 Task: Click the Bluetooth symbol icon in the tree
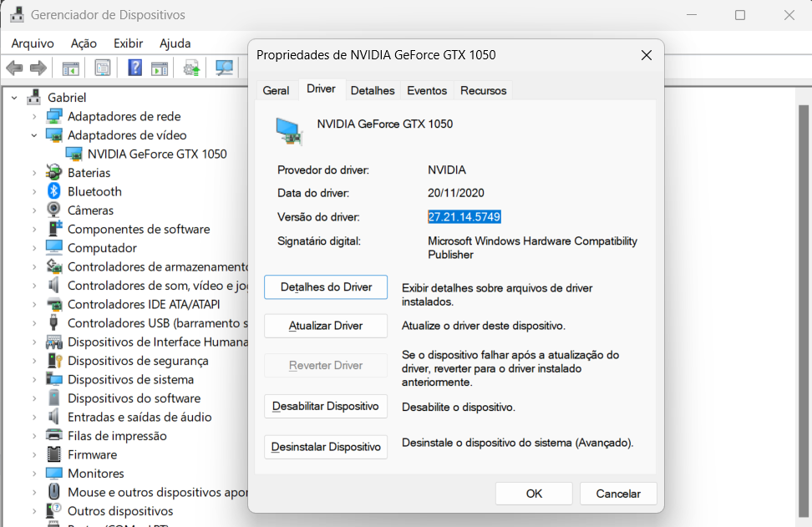coord(53,191)
